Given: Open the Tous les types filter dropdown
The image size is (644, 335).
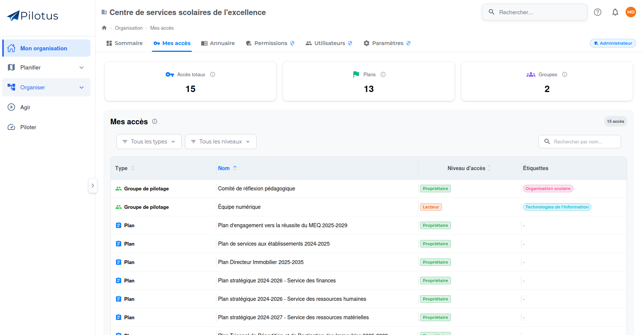Looking at the screenshot, I should (149, 142).
